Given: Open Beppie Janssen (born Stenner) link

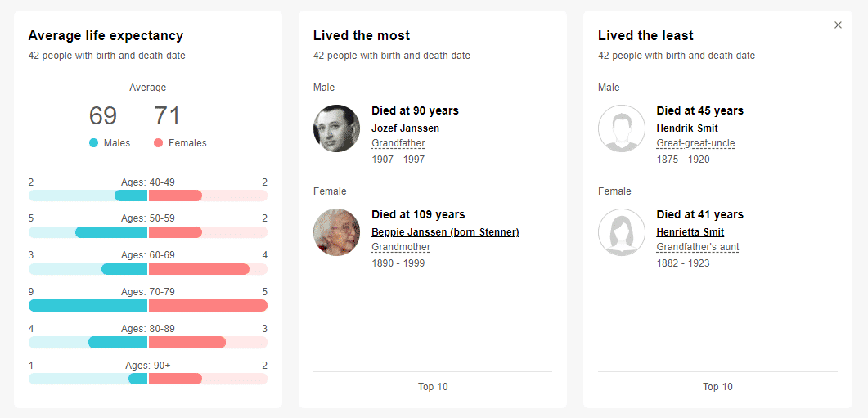Looking at the screenshot, I should tap(445, 232).
